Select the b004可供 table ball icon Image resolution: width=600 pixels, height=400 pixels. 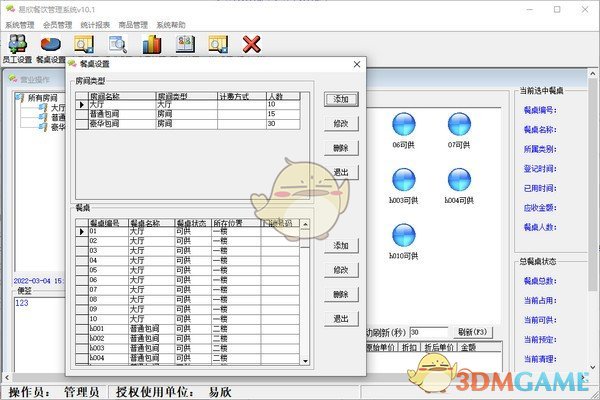[x=459, y=180]
